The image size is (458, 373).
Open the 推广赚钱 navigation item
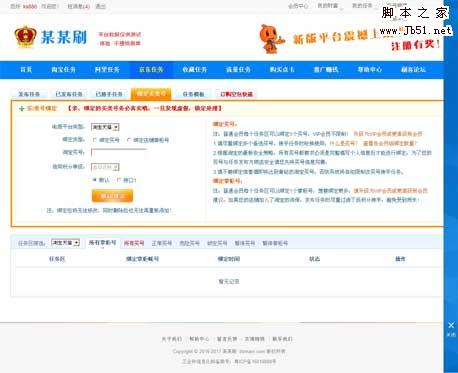tap(326, 70)
